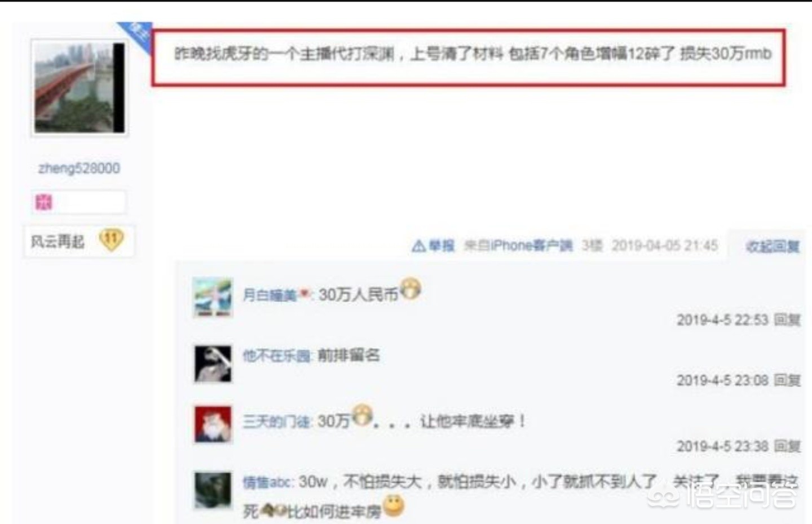The width and height of the screenshot is (812, 524).
Task: Click 三天的门徒's avatar thumbnail
Action: tap(213, 424)
